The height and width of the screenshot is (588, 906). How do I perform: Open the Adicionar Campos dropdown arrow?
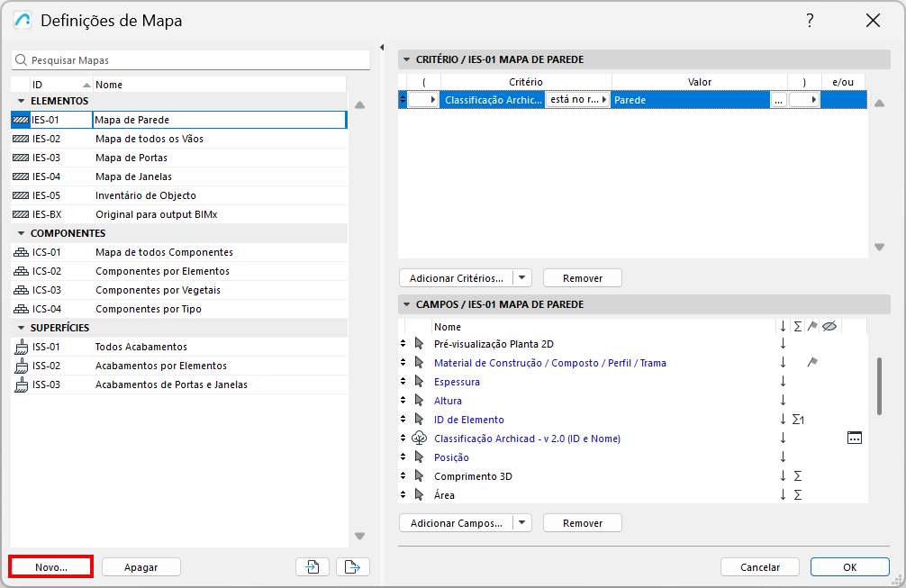[522, 523]
